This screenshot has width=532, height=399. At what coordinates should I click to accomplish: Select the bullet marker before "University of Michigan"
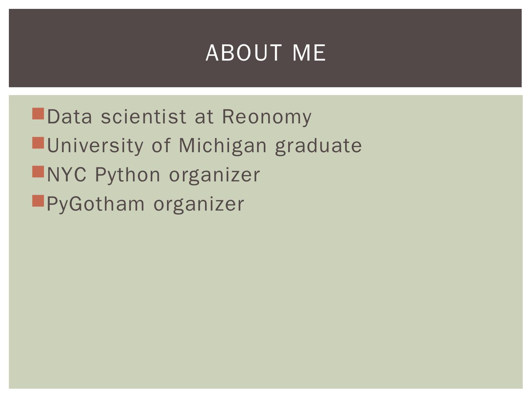pos(38,143)
